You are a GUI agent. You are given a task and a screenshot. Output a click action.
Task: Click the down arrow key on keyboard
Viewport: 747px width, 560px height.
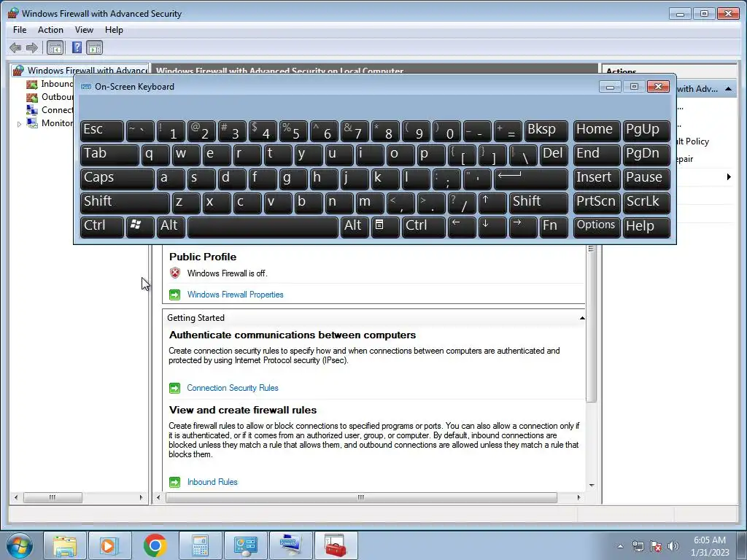point(492,227)
